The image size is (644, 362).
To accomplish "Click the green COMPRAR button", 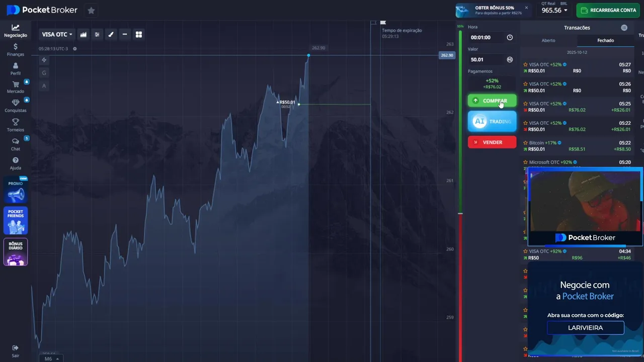I will 492,101.
